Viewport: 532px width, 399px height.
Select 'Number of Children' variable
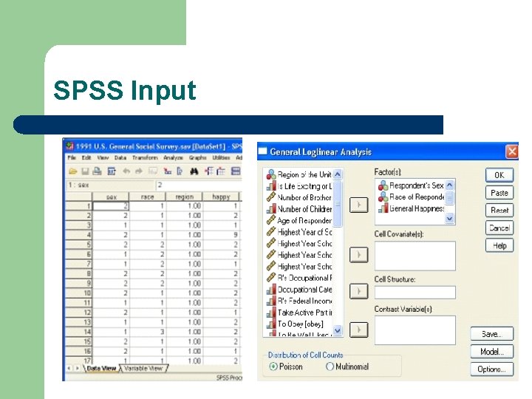point(299,209)
